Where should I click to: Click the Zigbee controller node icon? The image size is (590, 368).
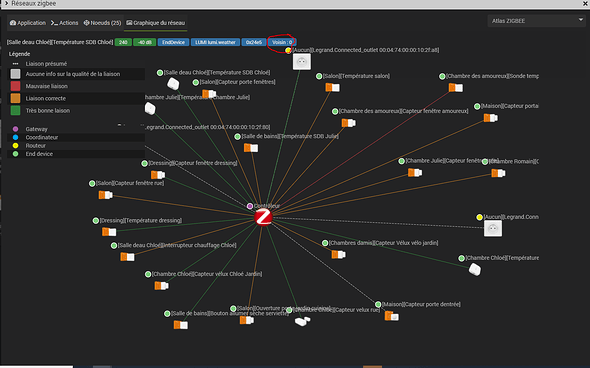click(263, 217)
